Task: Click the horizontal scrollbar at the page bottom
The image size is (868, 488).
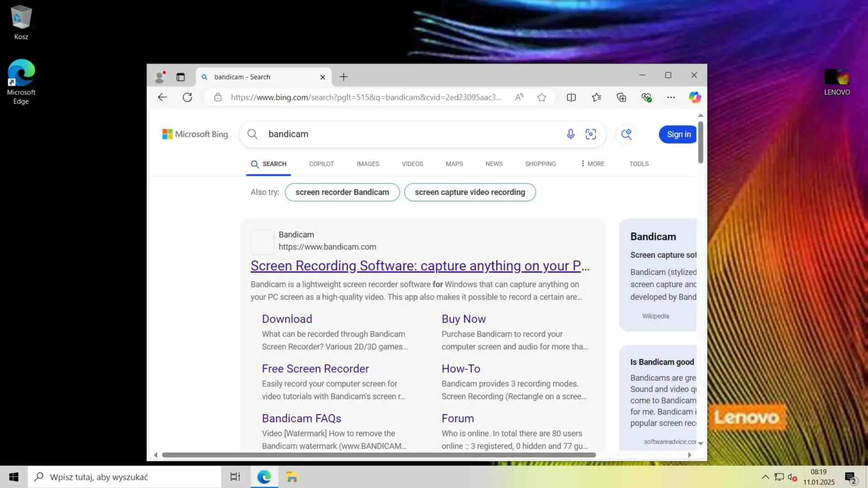Action: pyautogui.click(x=378, y=455)
